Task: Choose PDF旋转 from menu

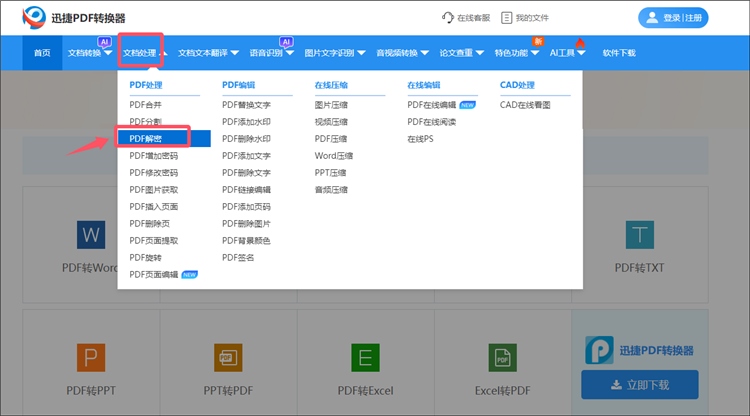Action: click(x=145, y=258)
